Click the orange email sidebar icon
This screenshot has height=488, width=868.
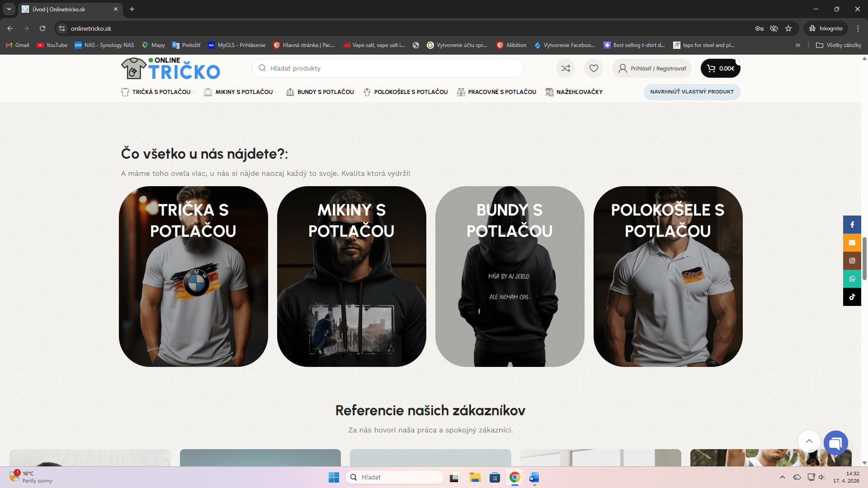852,243
